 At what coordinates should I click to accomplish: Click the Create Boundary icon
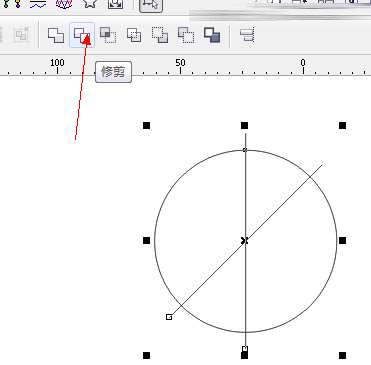[x=212, y=35]
